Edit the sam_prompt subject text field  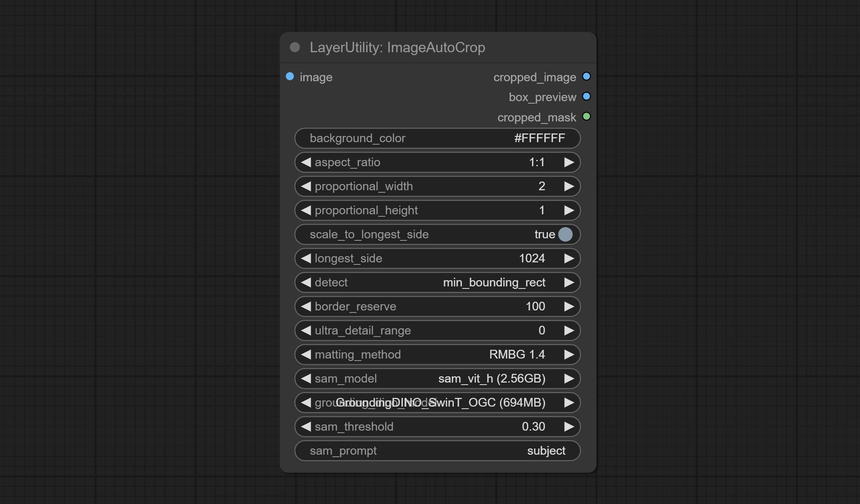[437, 451]
